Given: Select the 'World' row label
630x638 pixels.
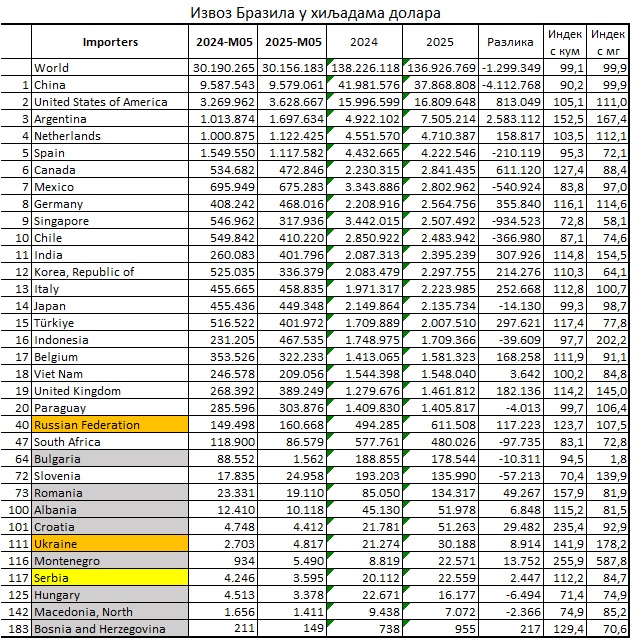Looking at the screenshot, I should click(110, 68).
